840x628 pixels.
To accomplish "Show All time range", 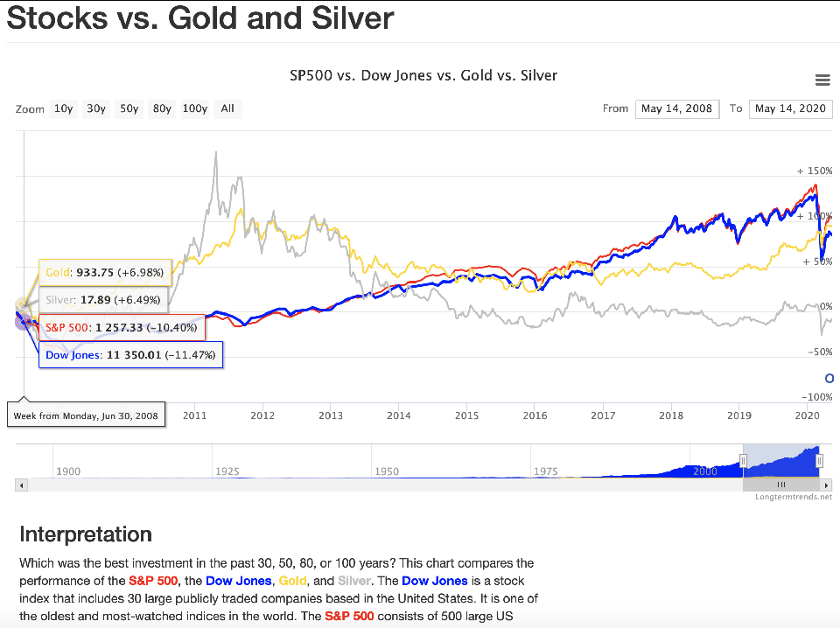I will (x=227, y=109).
